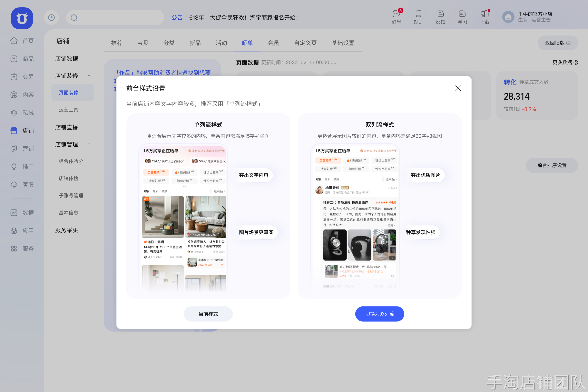Collapse the 店铺装修 section
Image resolution: width=588 pixels, height=392 pixels.
pos(89,76)
